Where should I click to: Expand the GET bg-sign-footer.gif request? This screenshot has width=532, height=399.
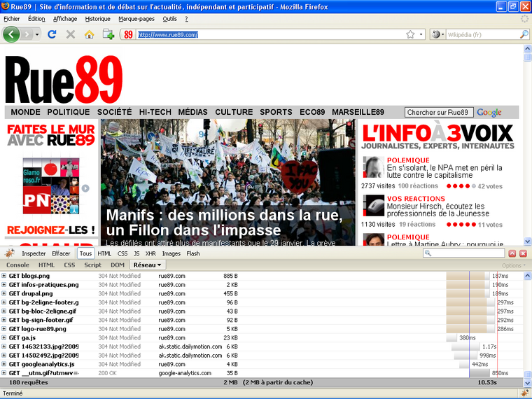pos(4,320)
